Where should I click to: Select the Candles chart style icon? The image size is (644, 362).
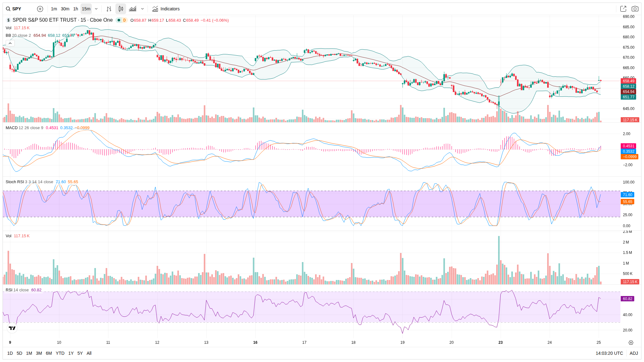pos(121,9)
